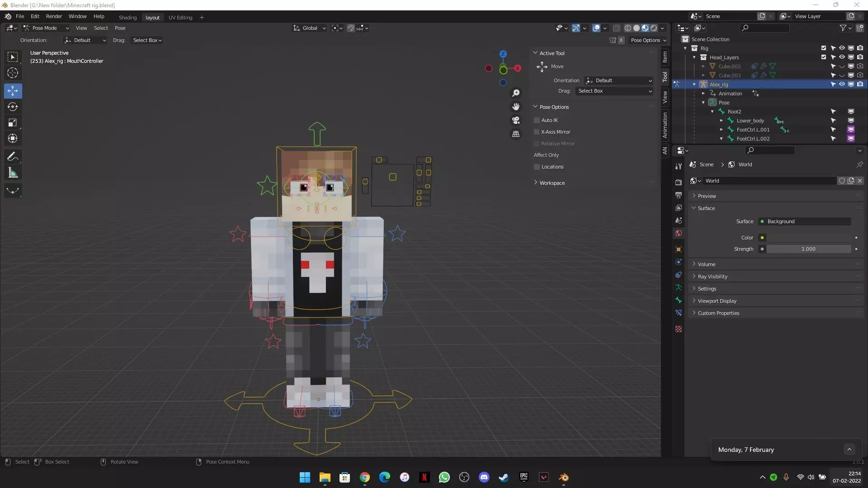Screen dimensions: 868x488
Task: Select the Breakdowner pose tool
Action: pos(13,191)
